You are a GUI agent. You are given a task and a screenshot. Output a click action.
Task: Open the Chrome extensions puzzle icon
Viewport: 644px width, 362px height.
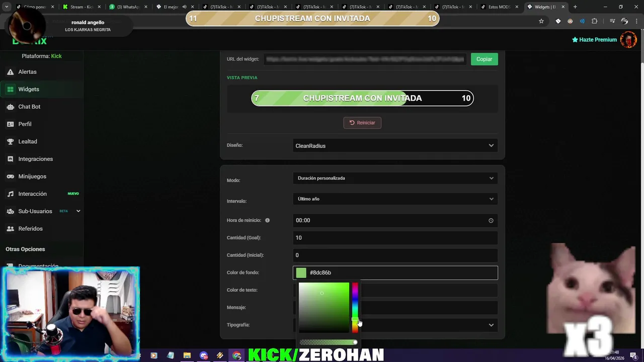(x=595, y=21)
